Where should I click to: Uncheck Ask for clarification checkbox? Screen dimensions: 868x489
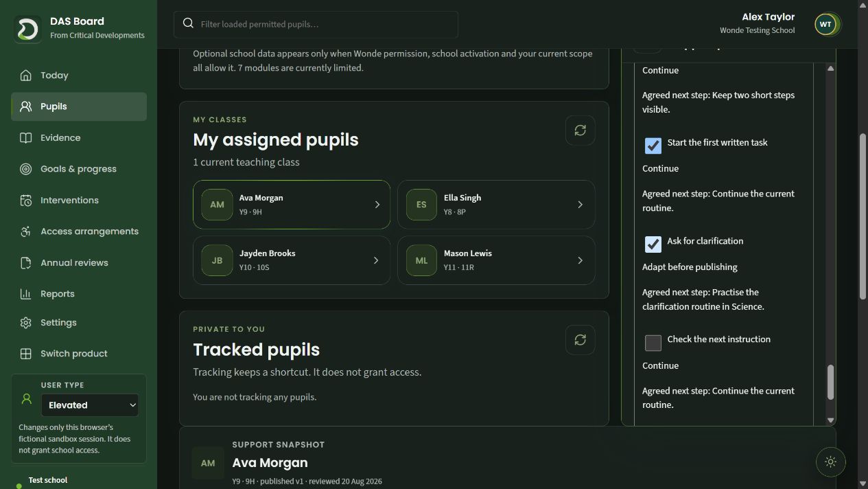tap(653, 244)
